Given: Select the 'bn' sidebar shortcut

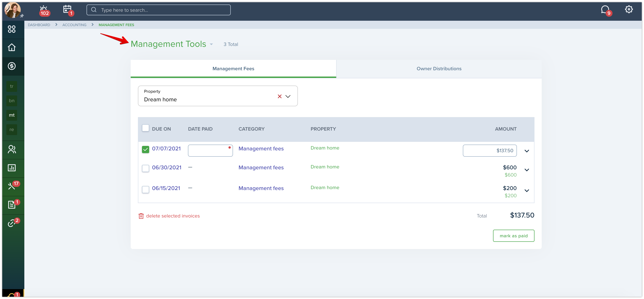Looking at the screenshot, I should coord(12,101).
